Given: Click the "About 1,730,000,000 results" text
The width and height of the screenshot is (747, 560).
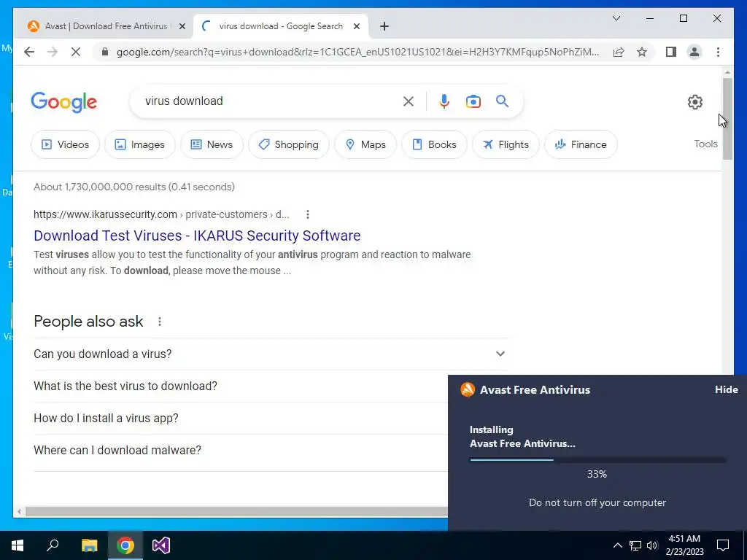Looking at the screenshot, I should pos(134,187).
